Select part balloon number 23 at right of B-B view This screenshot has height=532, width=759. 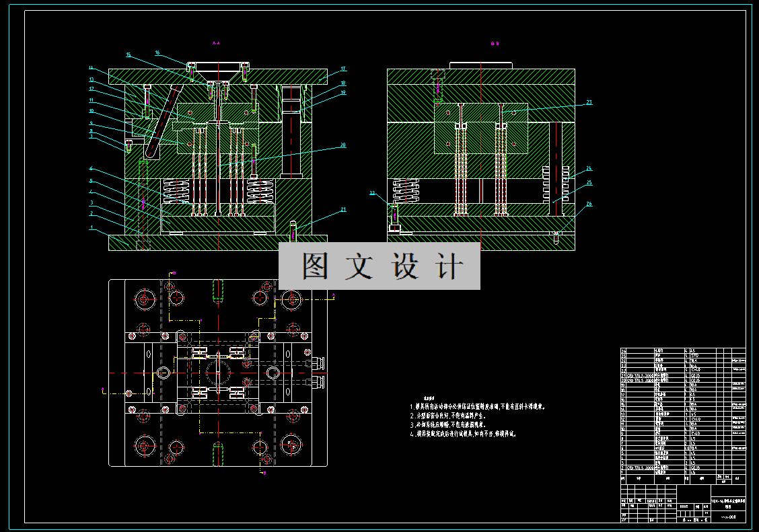click(589, 102)
